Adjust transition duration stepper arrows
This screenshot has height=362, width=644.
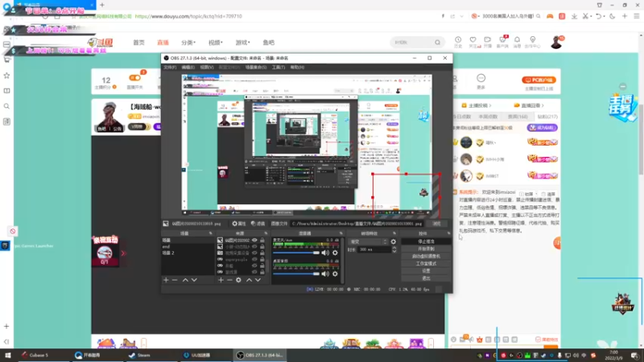tap(394, 249)
